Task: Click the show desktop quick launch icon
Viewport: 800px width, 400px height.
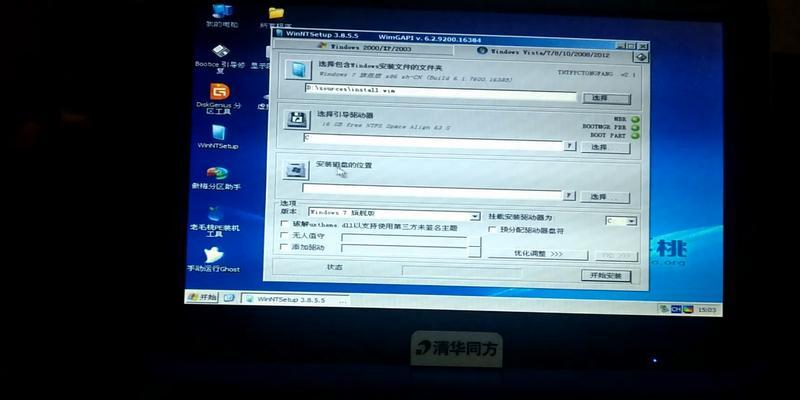Action: click(229, 297)
